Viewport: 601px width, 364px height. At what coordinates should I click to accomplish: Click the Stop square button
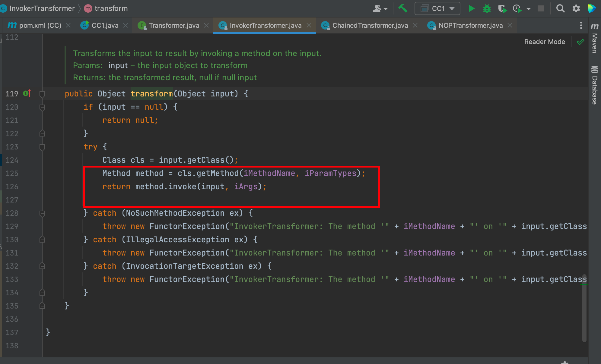click(x=541, y=8)
